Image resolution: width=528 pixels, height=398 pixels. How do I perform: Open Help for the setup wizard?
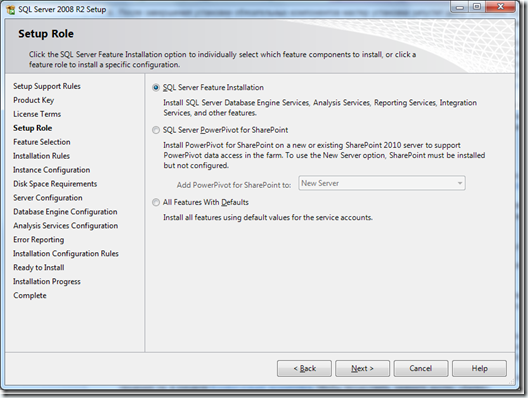coord(480,368)
